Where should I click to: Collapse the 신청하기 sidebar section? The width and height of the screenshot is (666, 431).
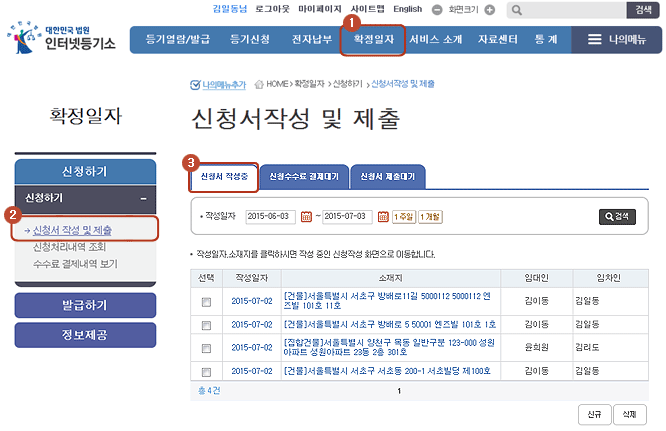pyautogui.click(x=144, y=198)
